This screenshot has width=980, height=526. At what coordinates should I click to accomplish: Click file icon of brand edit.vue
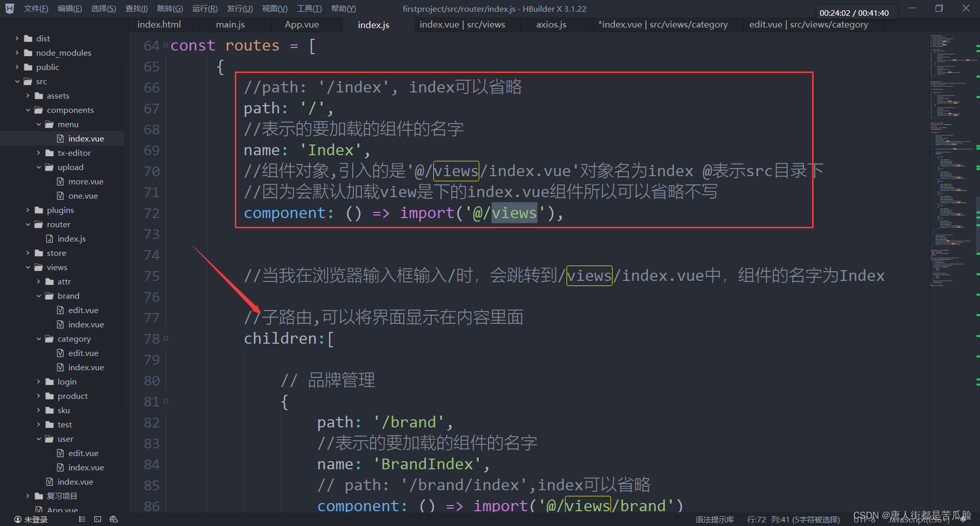(60, 310)
